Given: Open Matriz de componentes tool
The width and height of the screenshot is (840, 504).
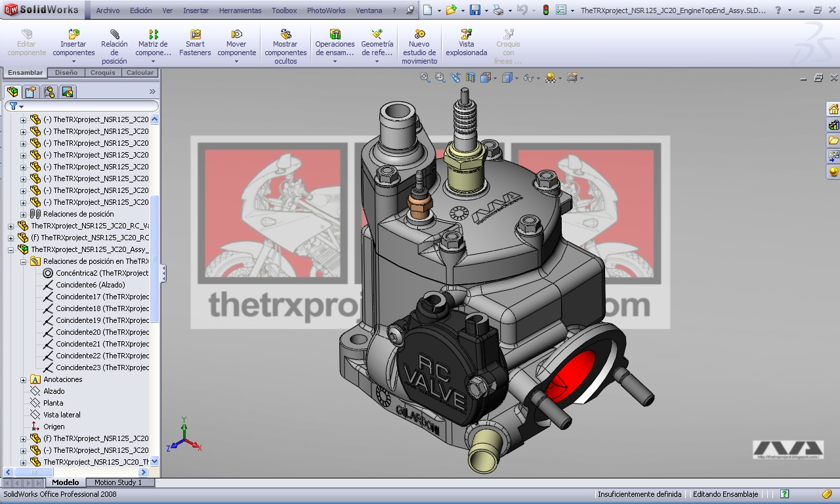Looking at the screenshot, I should [x=153, y=45].
